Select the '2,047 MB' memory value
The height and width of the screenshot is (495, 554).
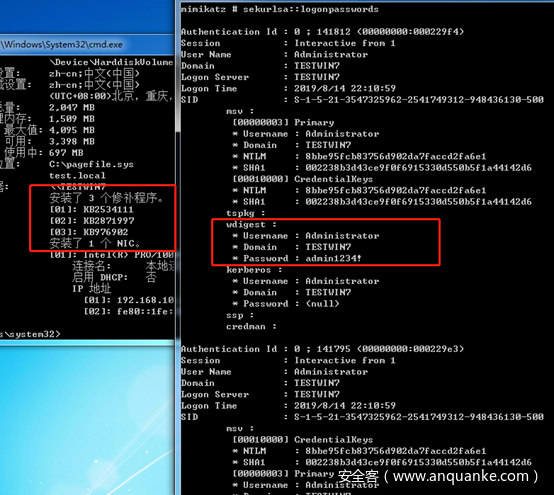pyautogui.click(x=72, y=107)
